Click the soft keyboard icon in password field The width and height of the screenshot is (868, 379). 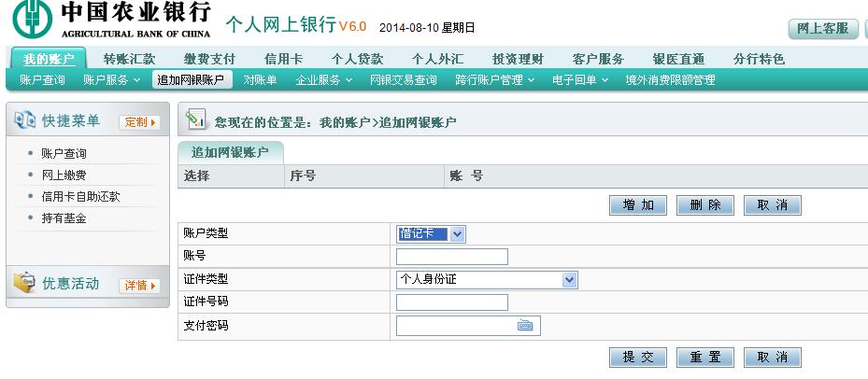(524, 326)
